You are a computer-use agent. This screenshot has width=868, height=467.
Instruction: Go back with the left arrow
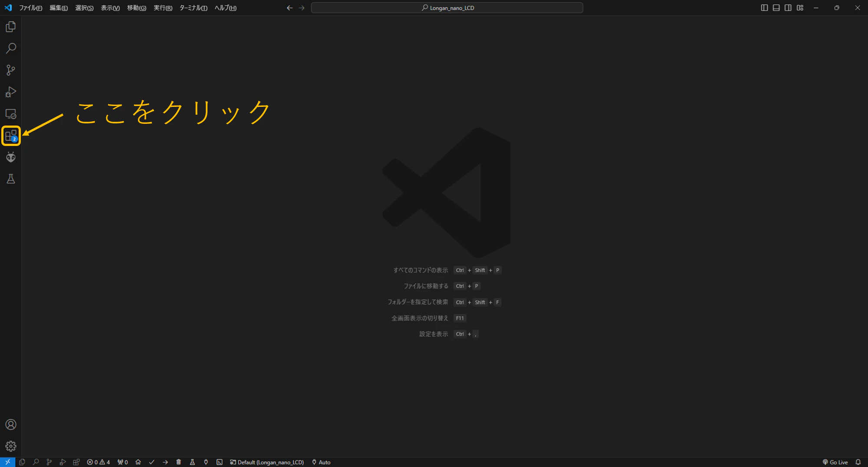point(289,8)
